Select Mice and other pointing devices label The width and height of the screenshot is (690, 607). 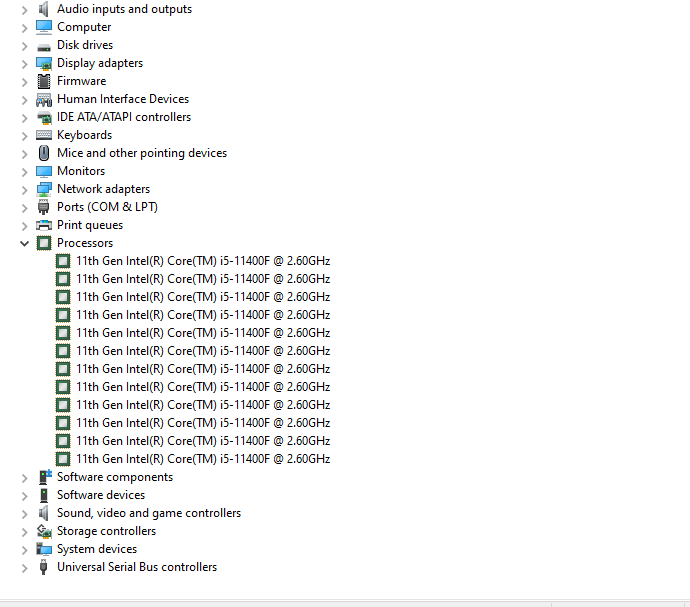point(142,153)
